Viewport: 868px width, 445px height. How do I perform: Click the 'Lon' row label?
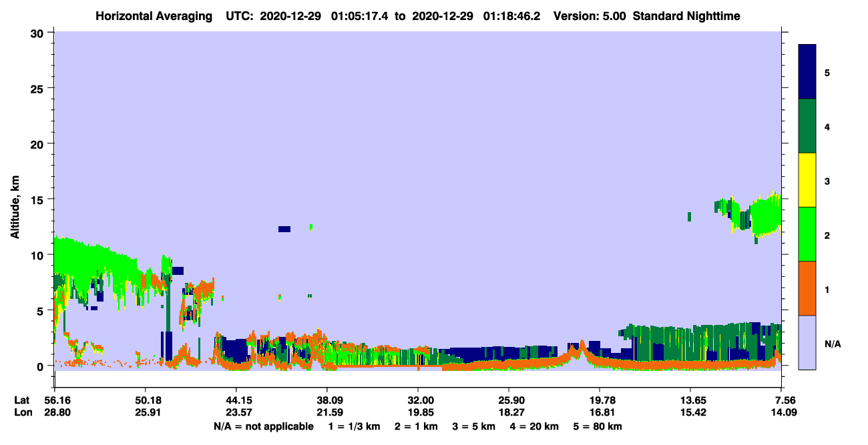pyautogui.click(x=22, y=412)
